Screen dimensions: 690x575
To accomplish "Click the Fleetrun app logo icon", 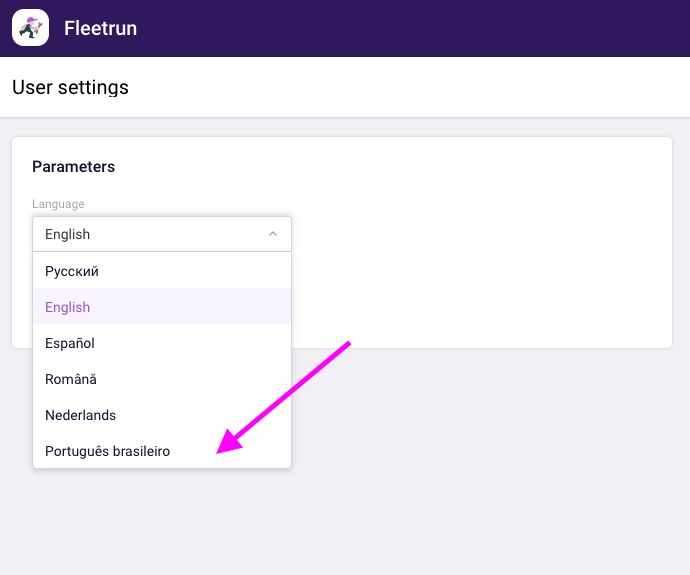I will [x=30, y=28].
